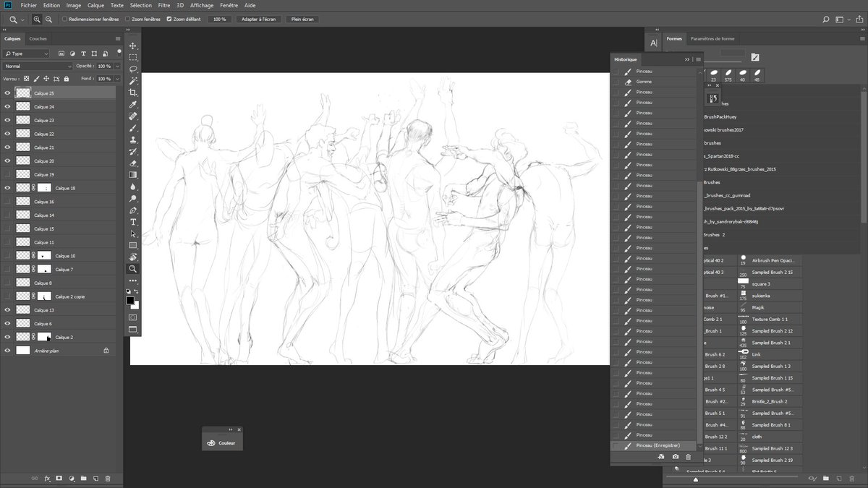The height and width of the screenshot is (488, 868).
Task: Select the Magic Wand tool
Action: [133, 81]
